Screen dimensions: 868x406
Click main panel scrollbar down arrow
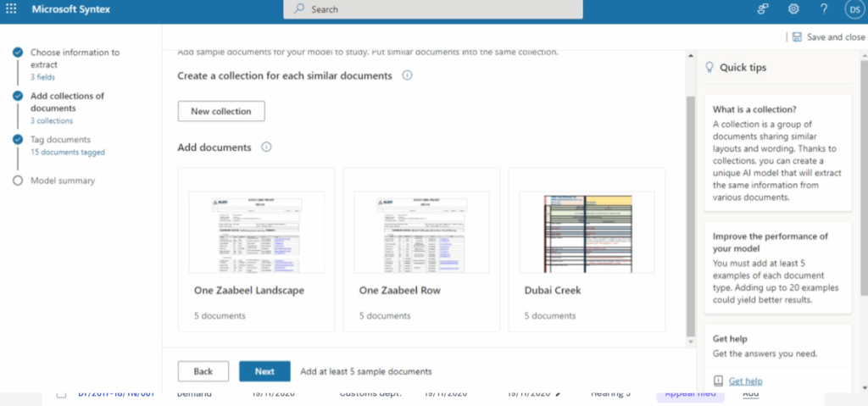690,342
